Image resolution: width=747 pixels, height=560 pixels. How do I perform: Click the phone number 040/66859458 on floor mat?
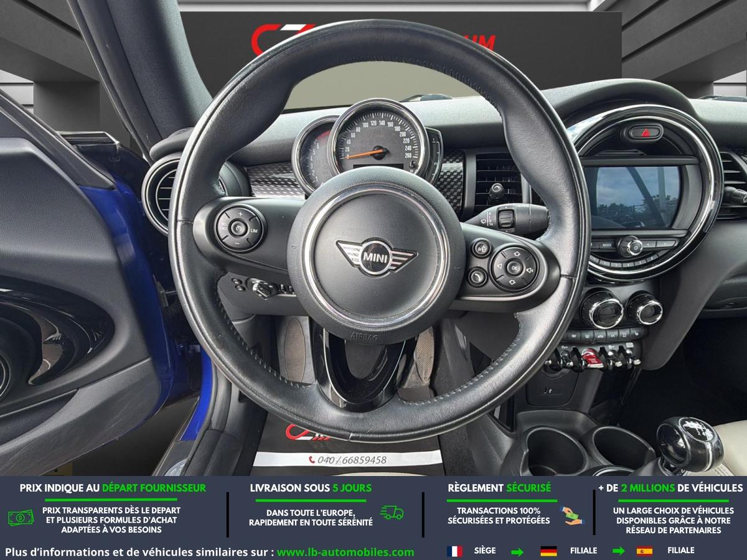pos(347,460)
